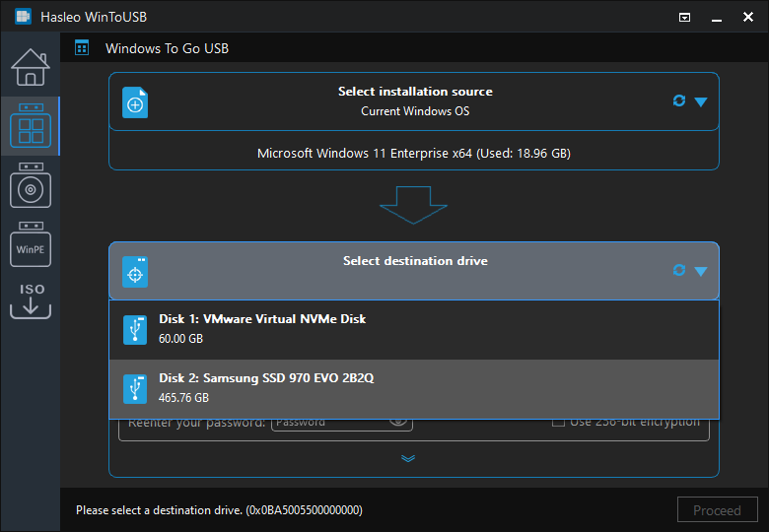This screenshot has height=532, width=769.
Task: Click the Select installation source header
Action: pos(415,92)
